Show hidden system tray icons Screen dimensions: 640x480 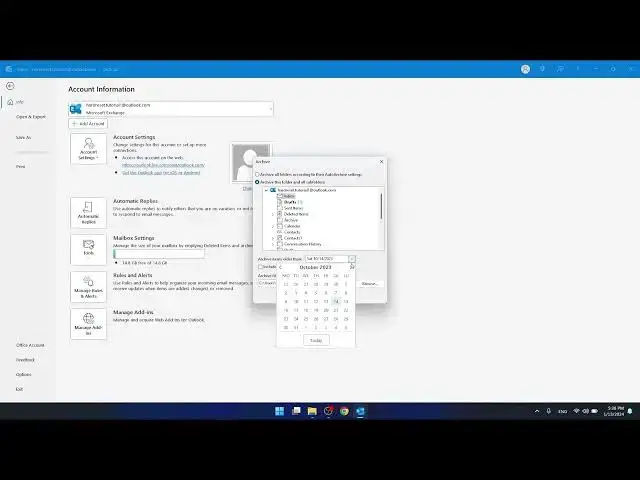(x=537, y=411)
